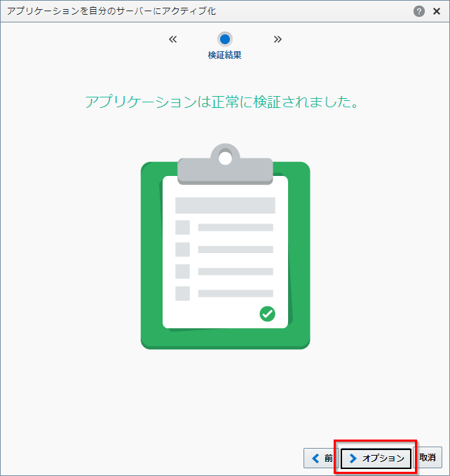Click the fourth checklist square on clipboard
The height and width of the screenshot is (476, 450).
(182, 293)
